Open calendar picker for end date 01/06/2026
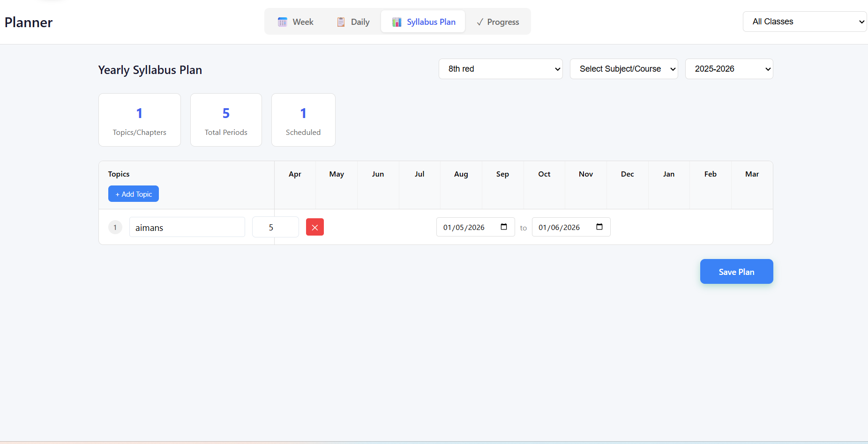Image resolution: width=868 pixels, height=444 pixels. tap(599, 227)
